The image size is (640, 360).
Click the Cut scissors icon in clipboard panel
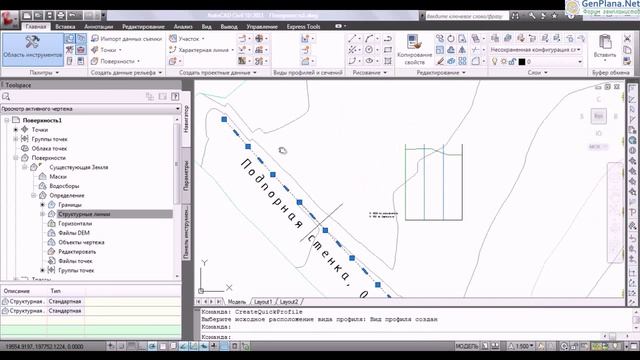coord(627,39)
